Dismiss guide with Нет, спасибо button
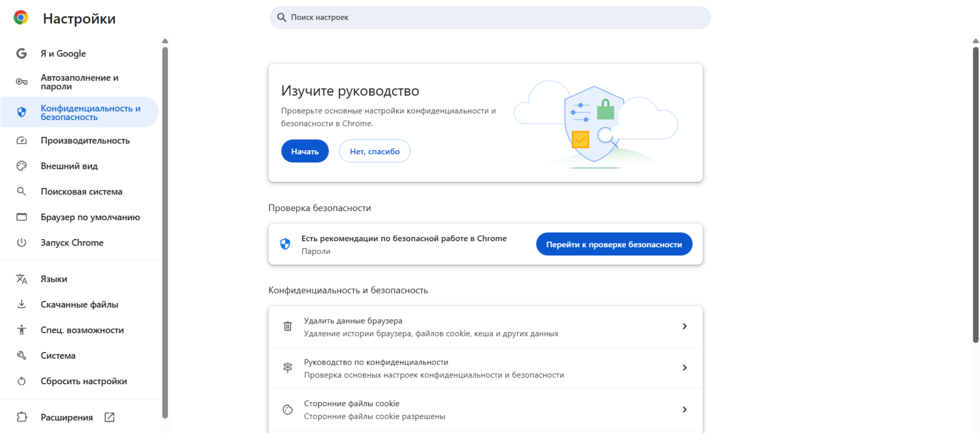Image resolution: width=980 pixels, height=433 pixels. (374, 151)
